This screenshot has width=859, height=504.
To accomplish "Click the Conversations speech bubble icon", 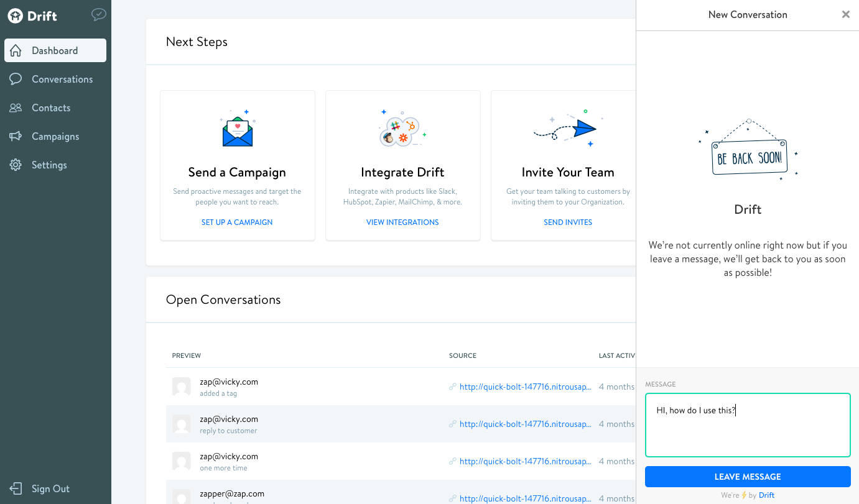I will [x=16, y=80].
